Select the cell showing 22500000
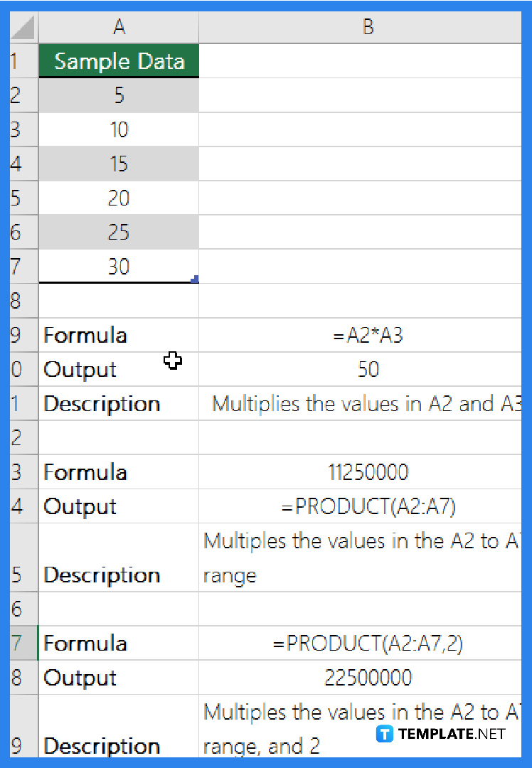The image size is (532, 768). (367, 677)
